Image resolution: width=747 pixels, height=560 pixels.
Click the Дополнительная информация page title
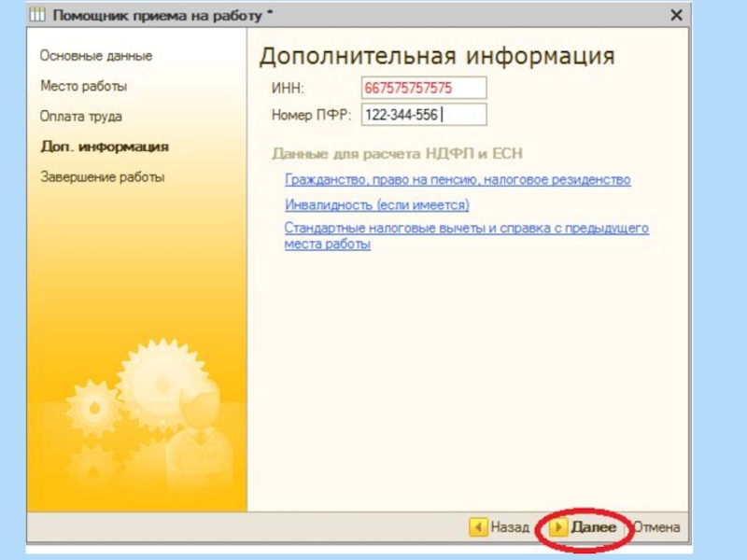(x=437, y=56)
